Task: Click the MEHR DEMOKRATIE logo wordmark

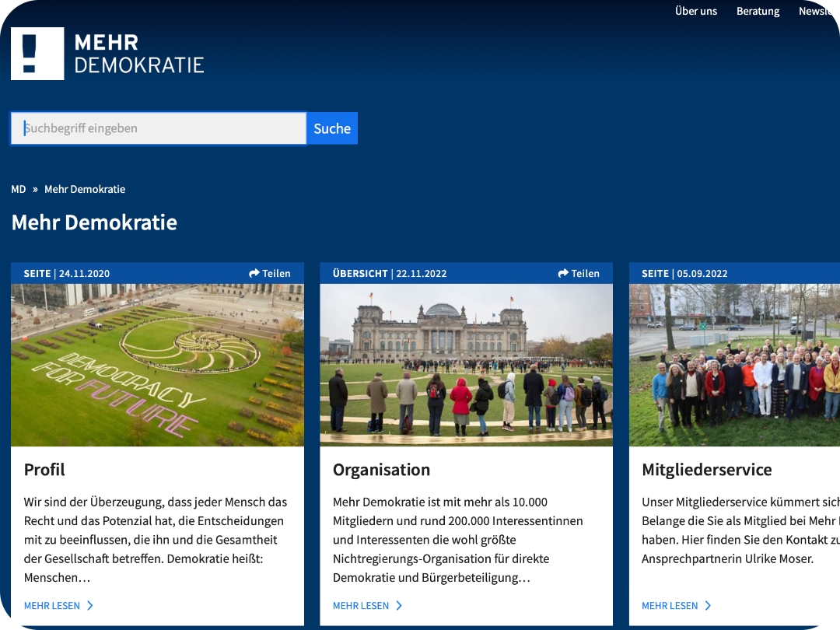Action: coord(138,54)
